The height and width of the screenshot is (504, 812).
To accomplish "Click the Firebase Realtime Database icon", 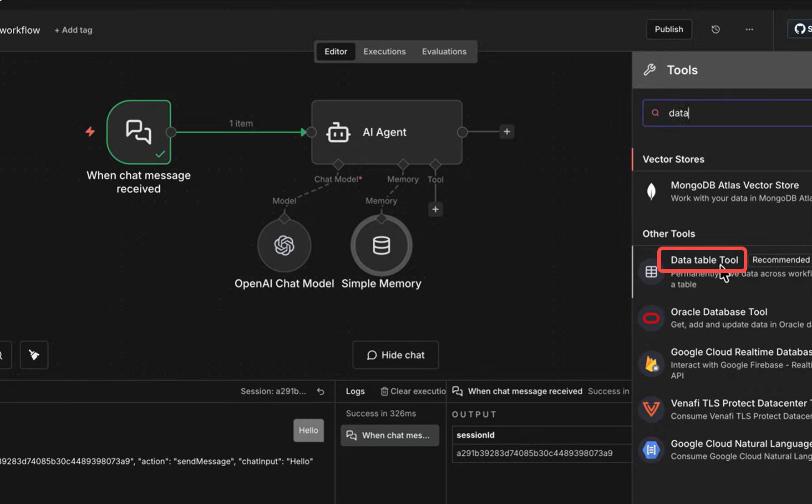I will click(651, 364).
